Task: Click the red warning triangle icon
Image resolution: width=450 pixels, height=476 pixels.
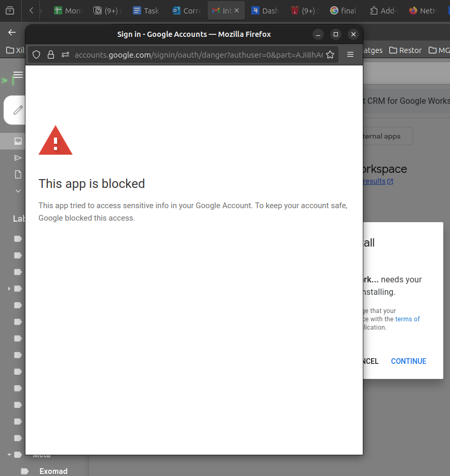Action: point(56,141)
